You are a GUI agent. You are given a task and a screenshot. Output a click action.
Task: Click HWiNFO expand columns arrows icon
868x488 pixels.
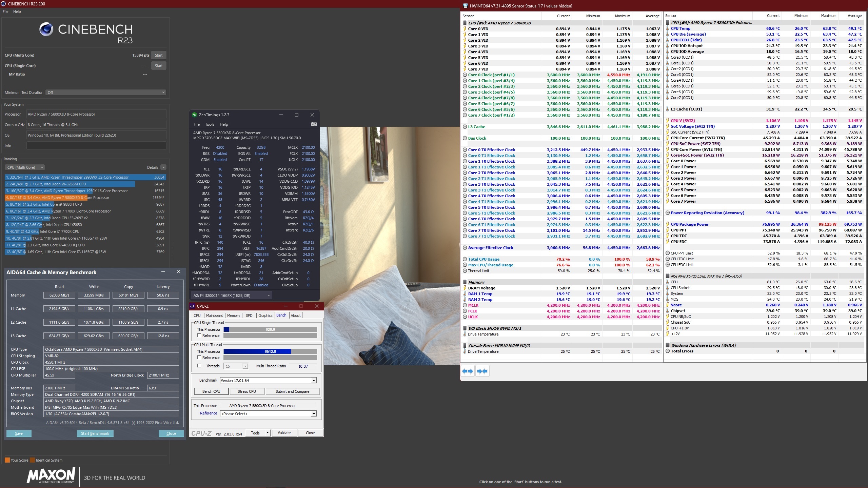[x=468, y=371]
